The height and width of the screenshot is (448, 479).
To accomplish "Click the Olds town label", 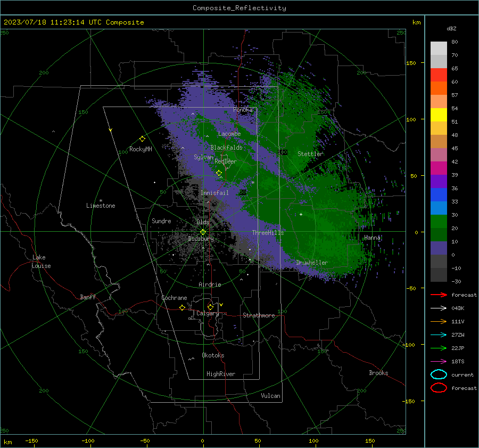I will 203,222.
